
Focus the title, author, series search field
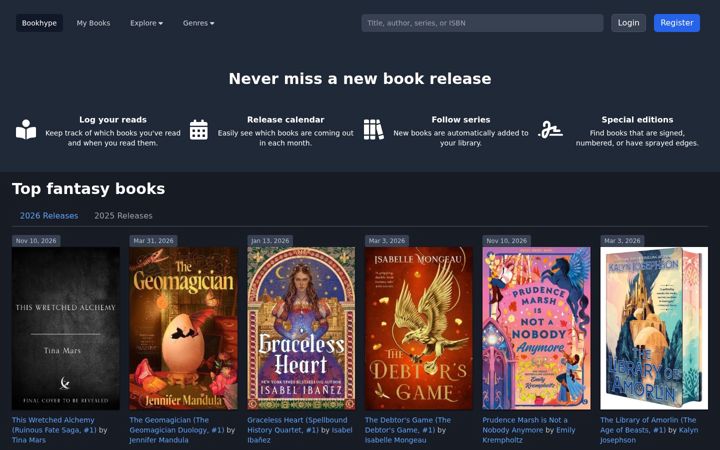pos(482,23)
